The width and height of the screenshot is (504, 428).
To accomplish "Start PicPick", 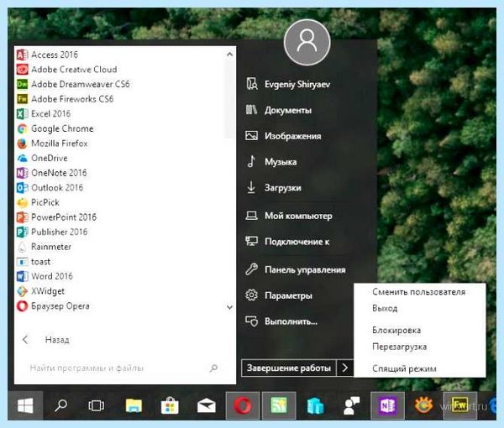I will (39, 202).
